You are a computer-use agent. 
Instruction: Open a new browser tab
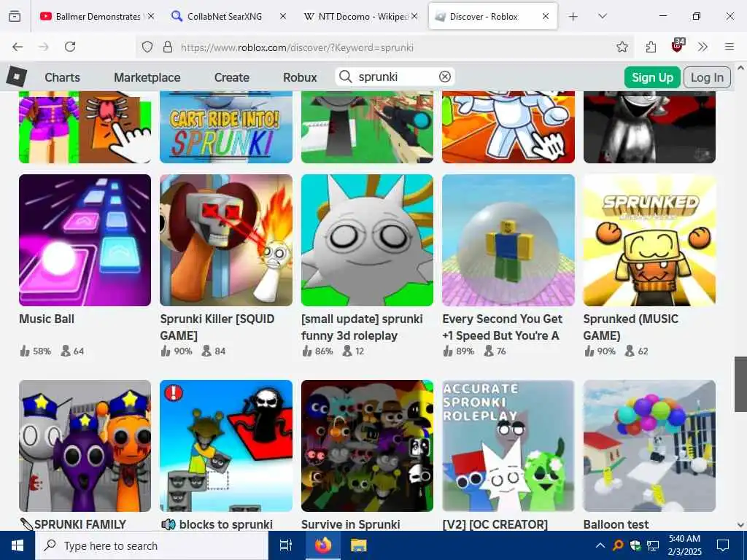(573, 17)
